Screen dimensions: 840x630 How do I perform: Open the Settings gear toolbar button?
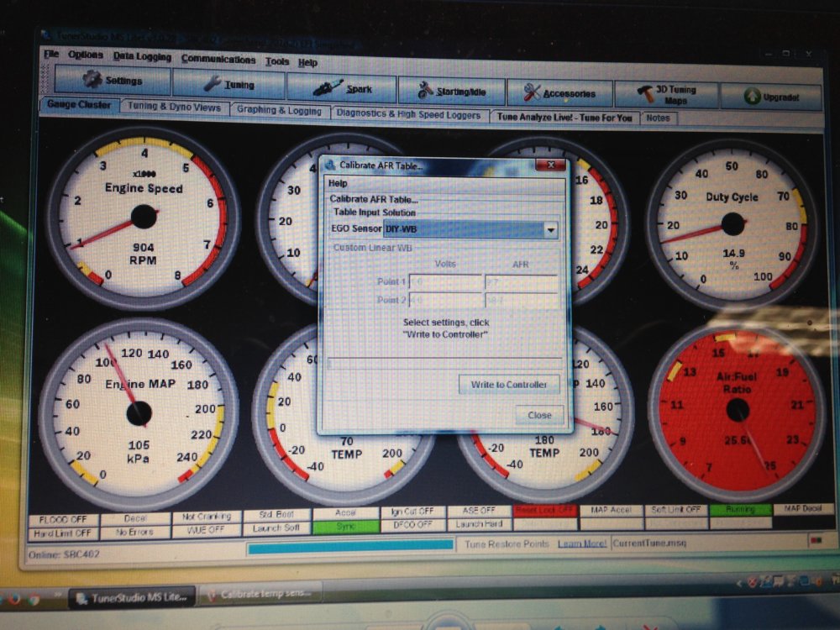coord(113,81)
